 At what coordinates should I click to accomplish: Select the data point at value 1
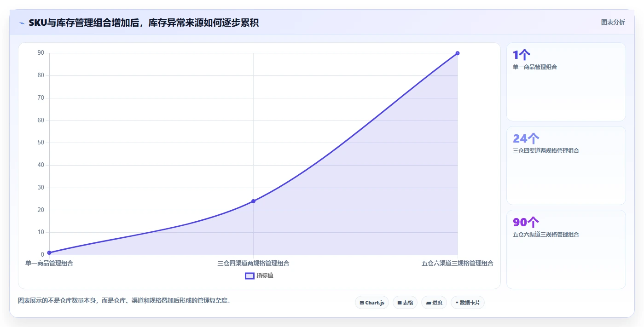point(49,252)
